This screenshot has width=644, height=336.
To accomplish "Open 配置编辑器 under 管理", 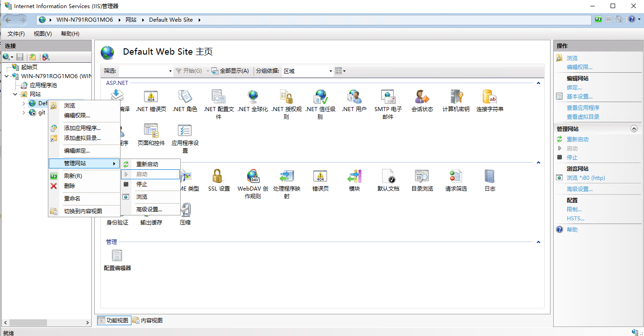I will click(x=117, y=256).
